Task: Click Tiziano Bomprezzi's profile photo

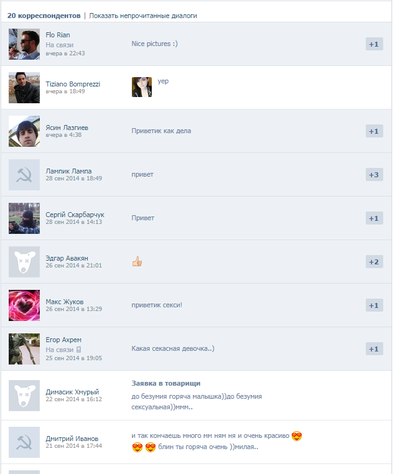Action: [x=24, y=88]
